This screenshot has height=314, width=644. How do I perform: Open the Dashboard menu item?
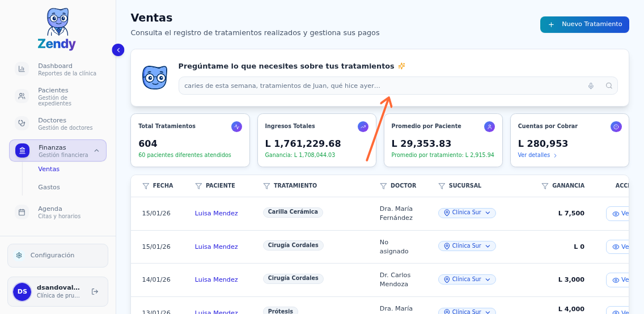[57, 69]
